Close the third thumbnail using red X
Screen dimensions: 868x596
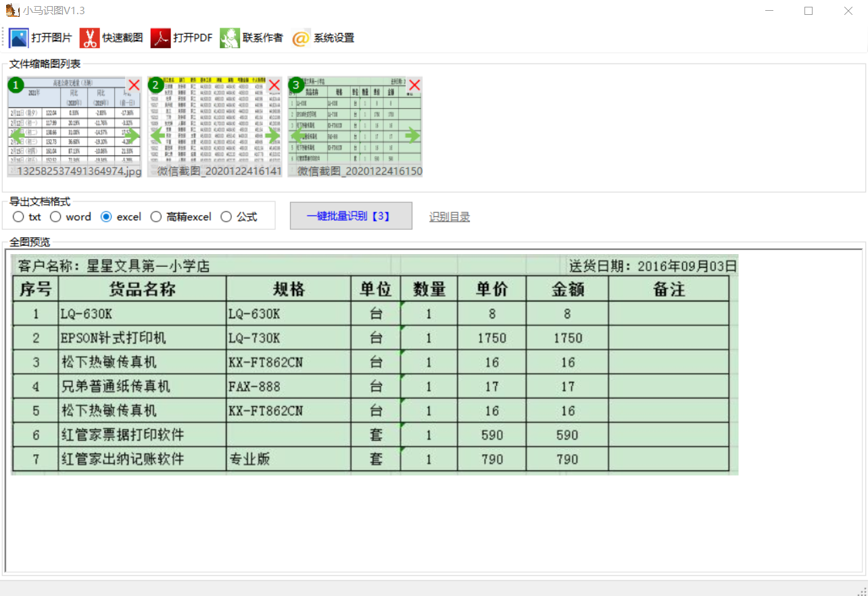click(414, 85)
